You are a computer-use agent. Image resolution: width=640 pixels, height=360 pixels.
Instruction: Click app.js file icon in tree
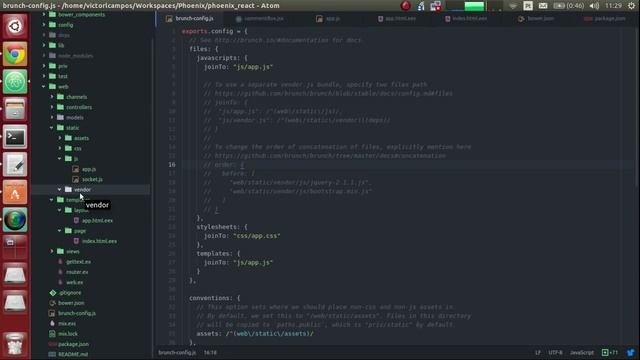76,169
